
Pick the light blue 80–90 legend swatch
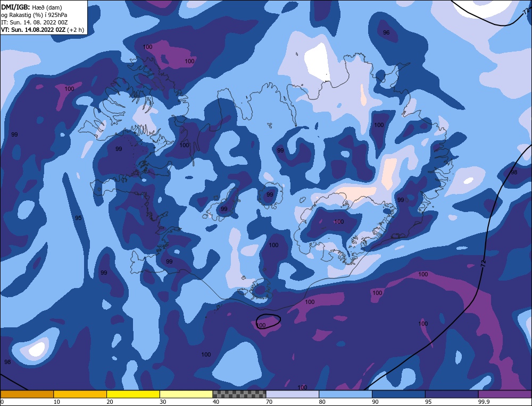(345, 394)
